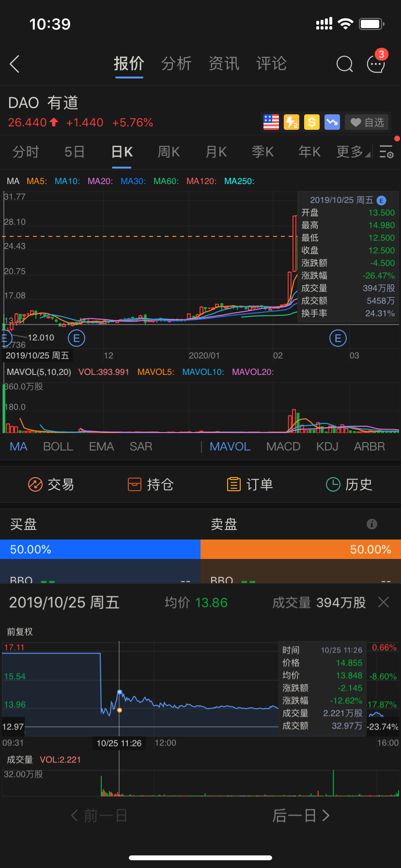Add DAO to 自选 watchlist
The height and width of the screenshot is (868, 401).
click(x=367, y=122)
